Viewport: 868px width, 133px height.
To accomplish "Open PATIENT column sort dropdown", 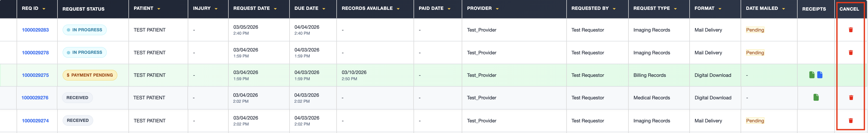I will [159, 9].
